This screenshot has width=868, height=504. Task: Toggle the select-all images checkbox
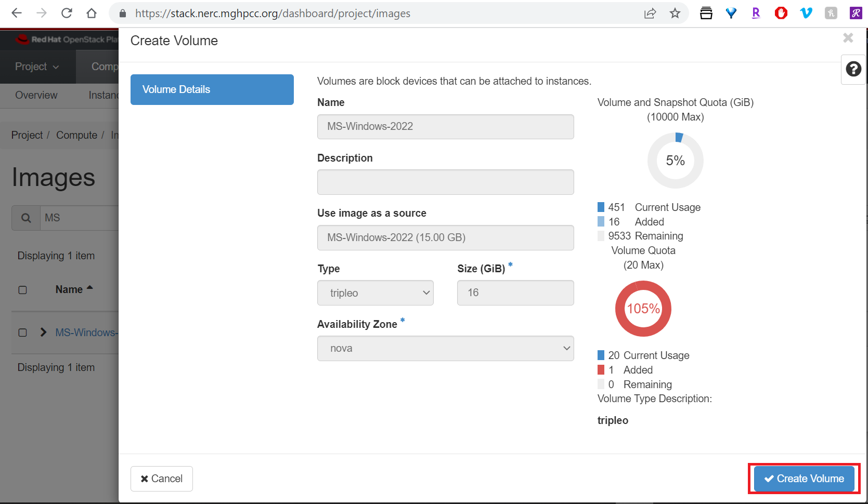tap(22, 290)
